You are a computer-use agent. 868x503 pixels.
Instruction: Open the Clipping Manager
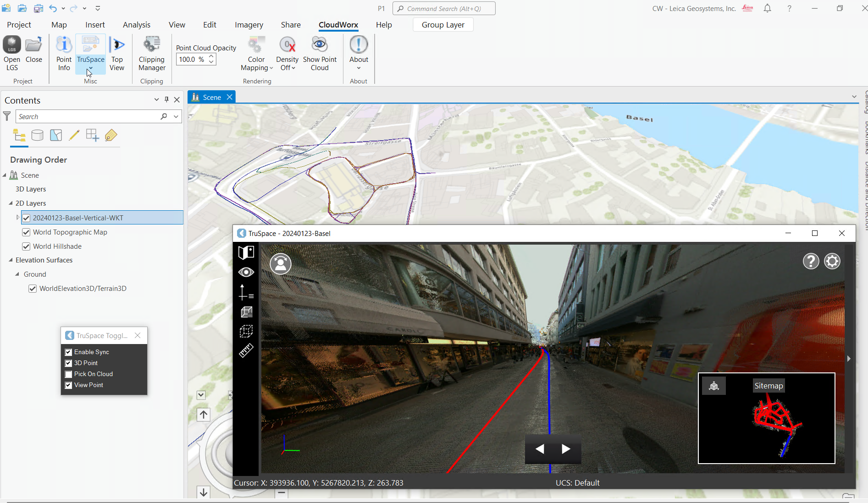pyautogui.click(x=152, y=45)
